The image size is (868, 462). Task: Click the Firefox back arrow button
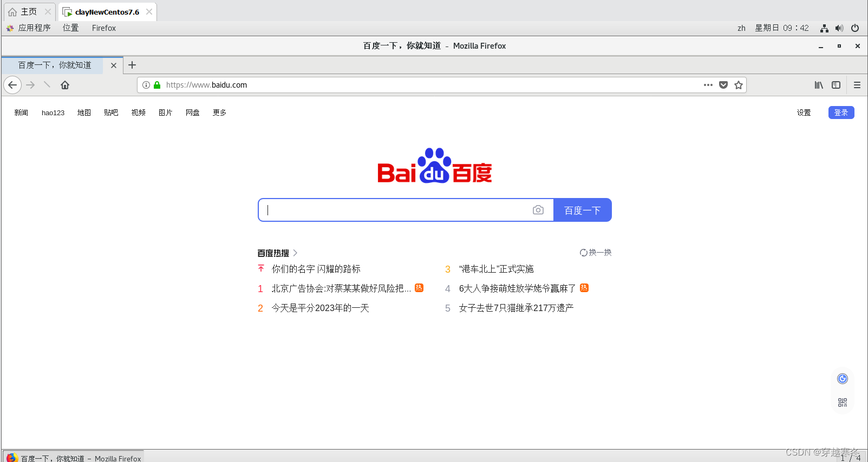[x=12, y=85]
